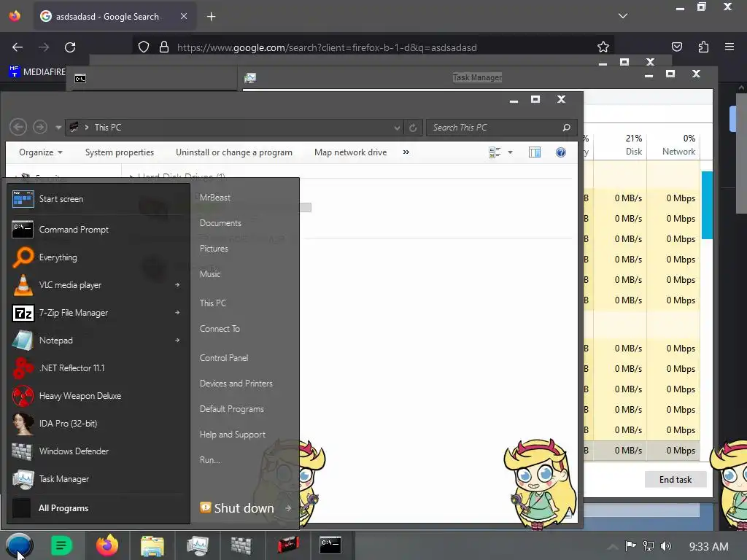
Task: Open MrBeast user folder
Action: (x=215, y=197)
